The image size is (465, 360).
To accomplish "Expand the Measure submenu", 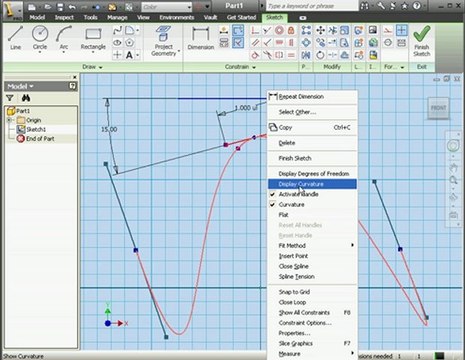I will (312, 354).
